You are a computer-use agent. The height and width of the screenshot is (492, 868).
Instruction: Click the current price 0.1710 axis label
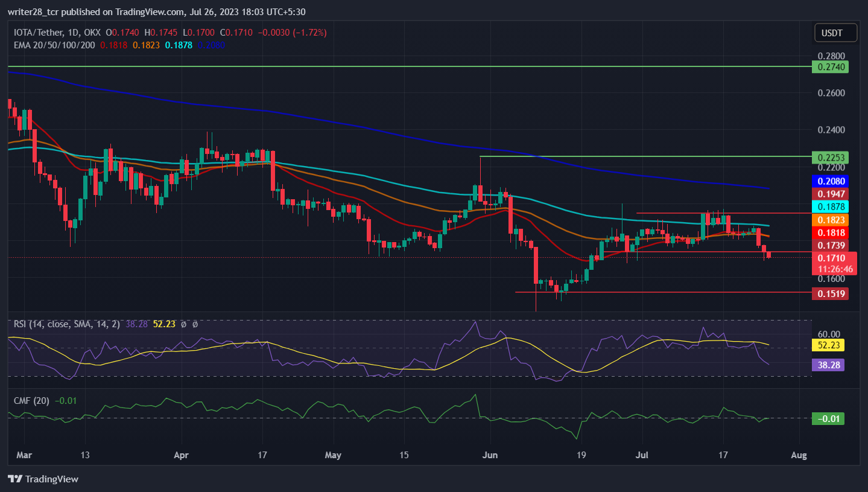pos(832,258)
